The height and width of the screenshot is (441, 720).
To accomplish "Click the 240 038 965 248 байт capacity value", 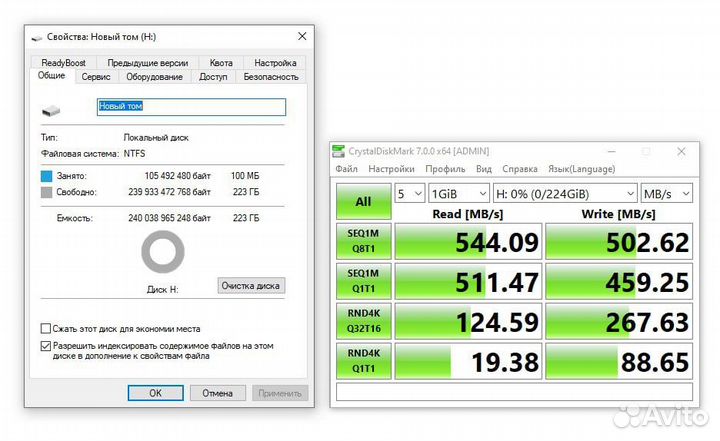I will pyautogui.click(x=169, y=218).
